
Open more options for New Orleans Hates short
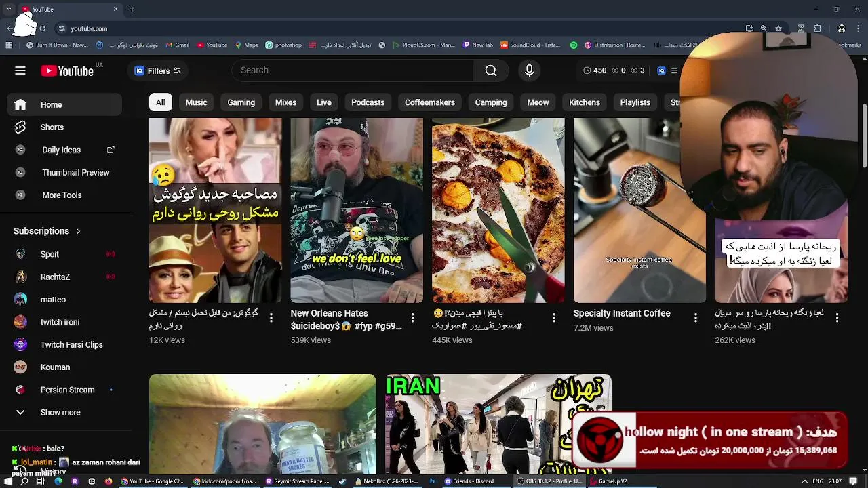(x=412, y=317)
